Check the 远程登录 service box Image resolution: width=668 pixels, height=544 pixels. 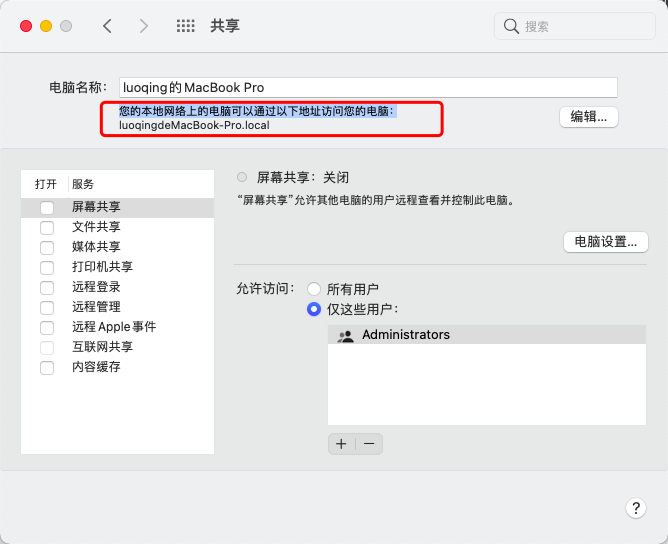click(47, 288)
